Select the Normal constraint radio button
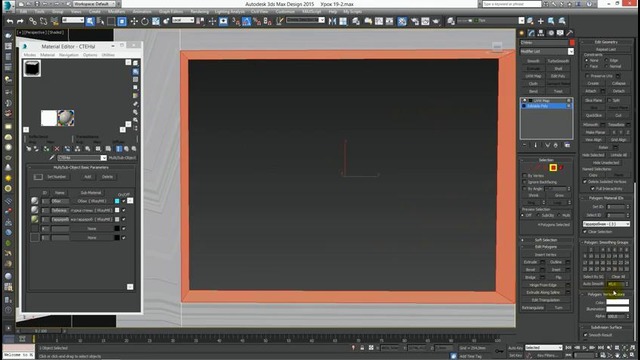This screenshot has height=360, width=640. [x=607, y=66]
